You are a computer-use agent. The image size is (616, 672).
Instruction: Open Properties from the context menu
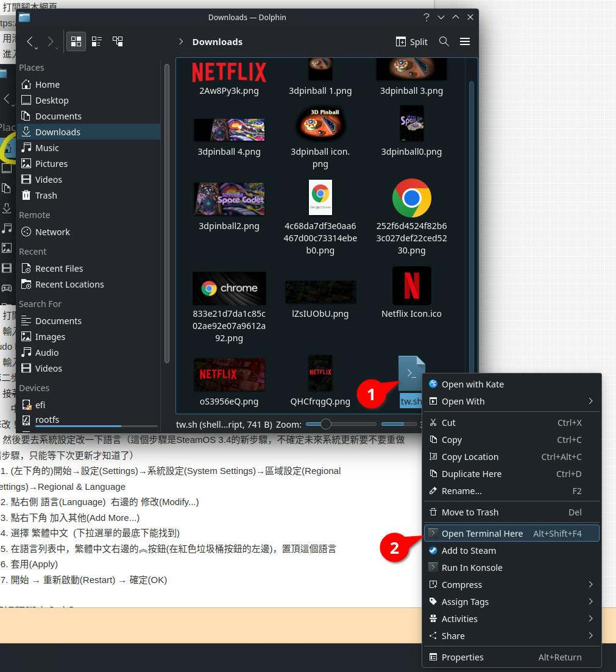click(512, 657)
